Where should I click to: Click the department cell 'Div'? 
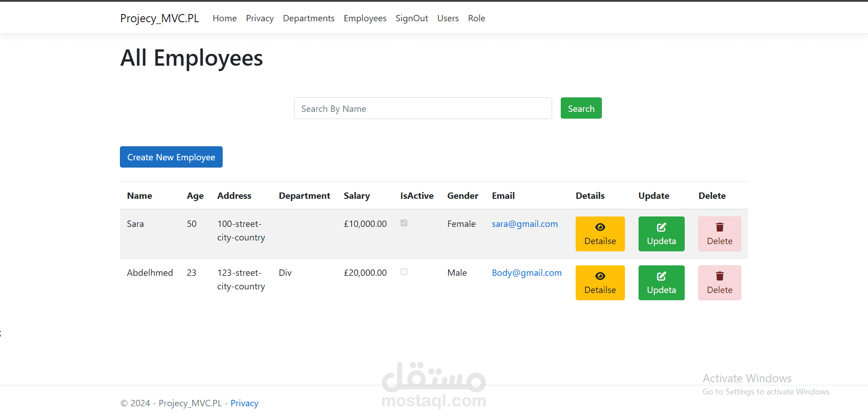pyautogui.click(x=285, y=273)
